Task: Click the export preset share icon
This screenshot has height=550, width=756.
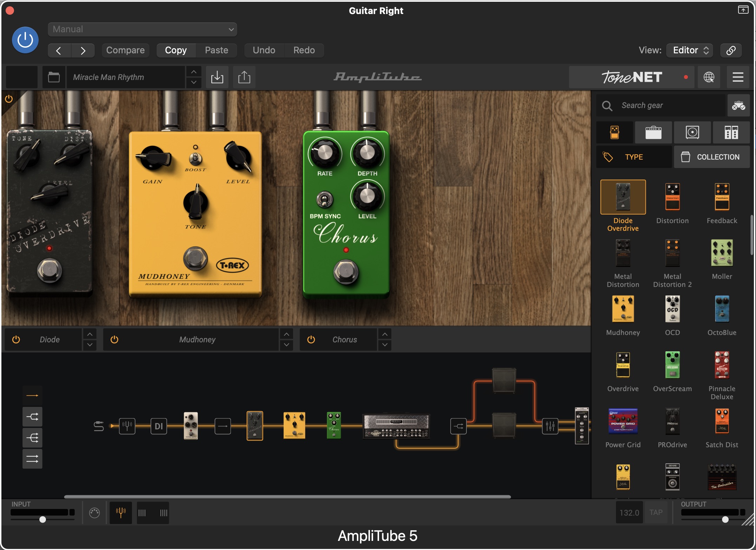Action: pyautogui.click(x=244, y=77)
